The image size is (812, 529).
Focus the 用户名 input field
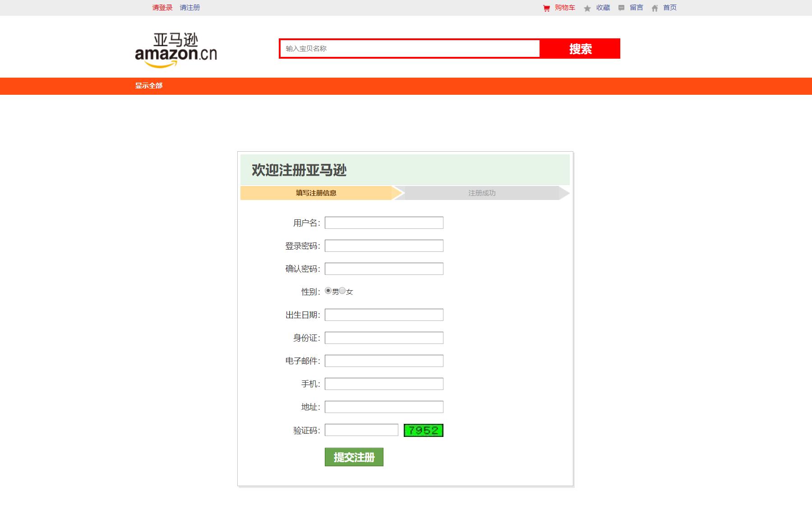[384, 223]
